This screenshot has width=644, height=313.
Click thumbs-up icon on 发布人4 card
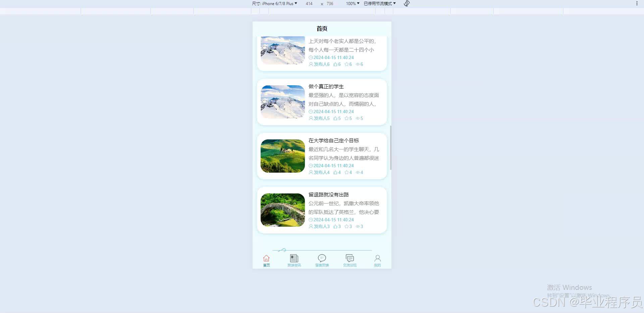tap(335, 172)
